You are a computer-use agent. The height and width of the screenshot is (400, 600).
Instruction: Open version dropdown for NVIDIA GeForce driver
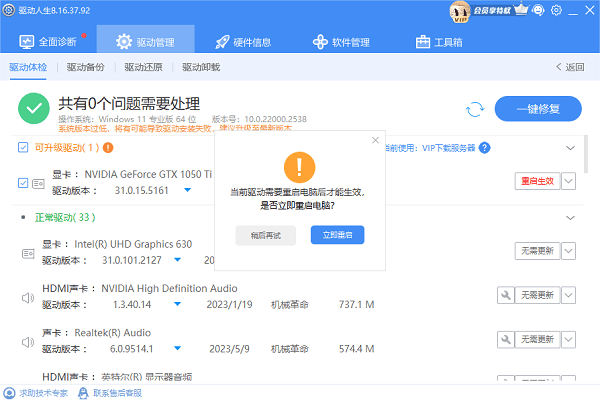[188, 189]
